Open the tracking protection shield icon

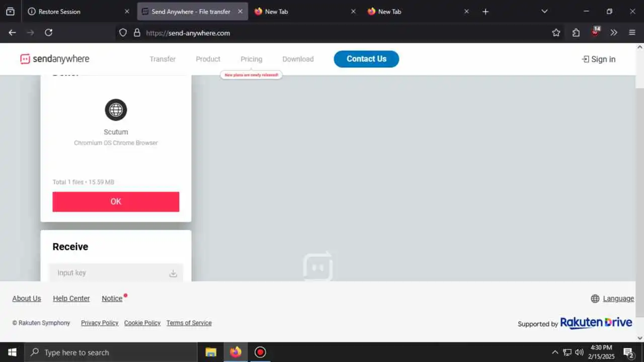pos(123,33)
